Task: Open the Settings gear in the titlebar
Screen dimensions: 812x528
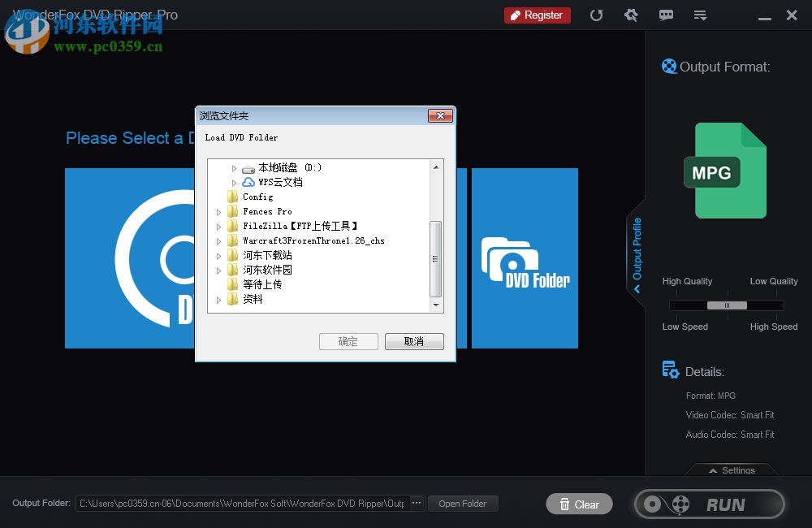Action: coord(632,15)
